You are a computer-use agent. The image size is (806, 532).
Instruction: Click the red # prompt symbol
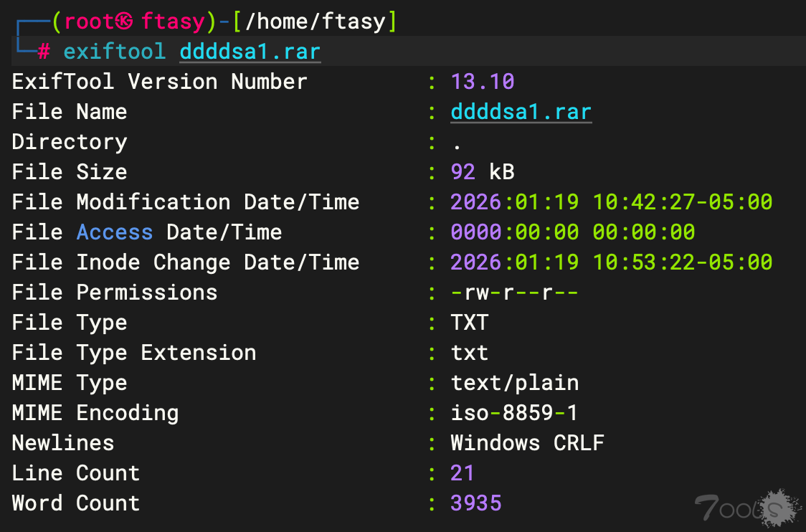tap(44, 52)
